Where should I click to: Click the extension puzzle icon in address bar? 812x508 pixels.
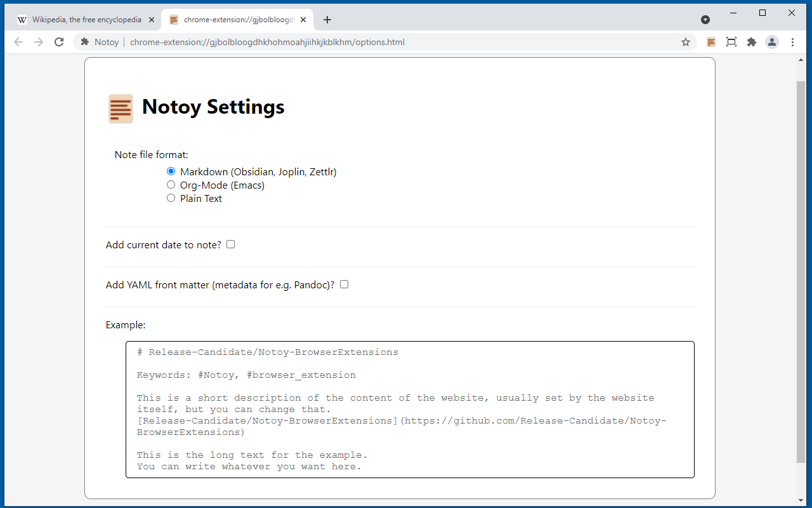click(x=85, y=42)
